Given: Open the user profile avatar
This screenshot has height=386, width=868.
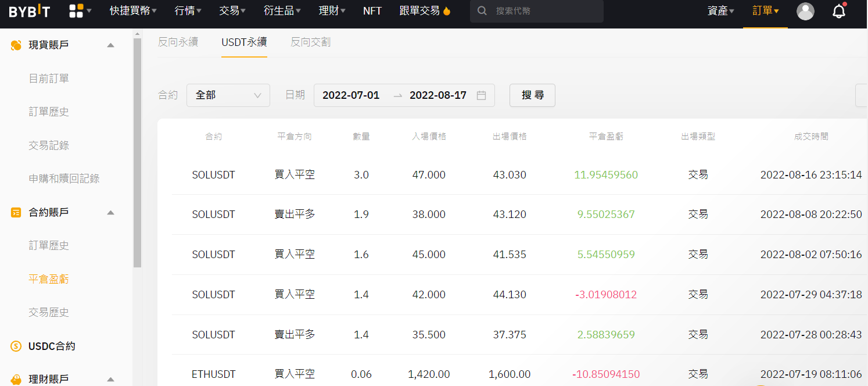Looking at the screenshot, I should (805, 11).
